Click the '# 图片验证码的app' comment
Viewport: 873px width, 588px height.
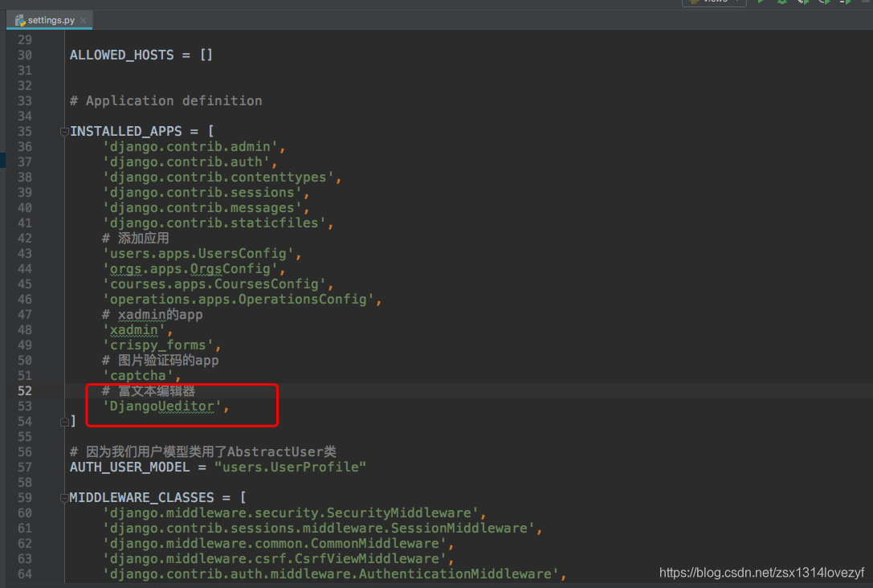coord(161,360)
